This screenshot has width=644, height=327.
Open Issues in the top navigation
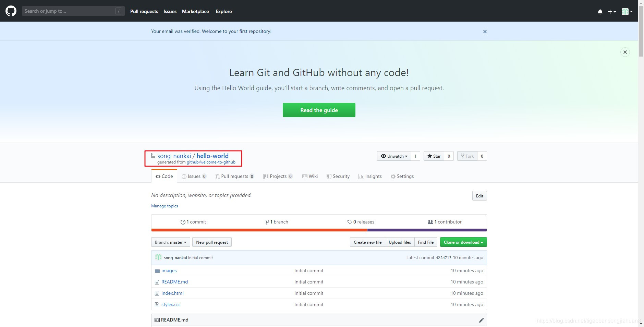pos(170,11)
